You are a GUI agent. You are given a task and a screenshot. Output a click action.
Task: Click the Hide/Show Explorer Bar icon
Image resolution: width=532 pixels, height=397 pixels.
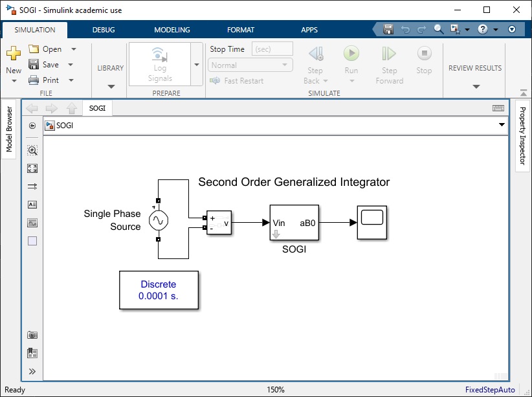(32, 126)
